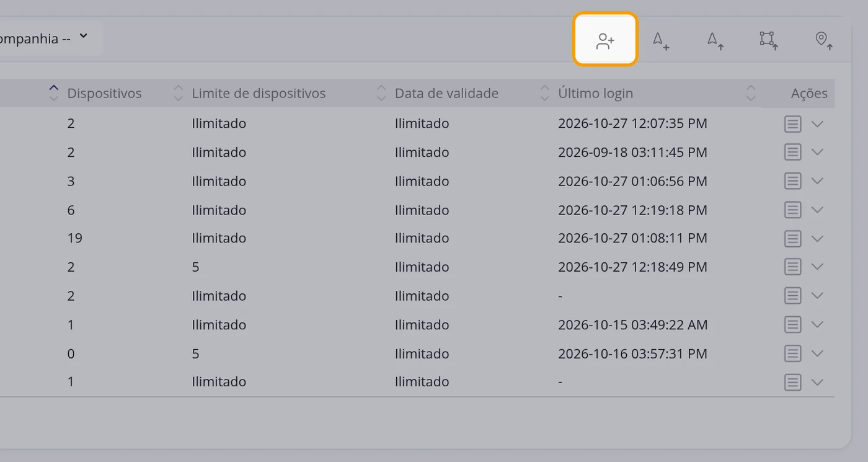This screenshot has width=868, height=462.
Task: Click the Ações column header
Action: pyautogui.click(x=809, y=93)
